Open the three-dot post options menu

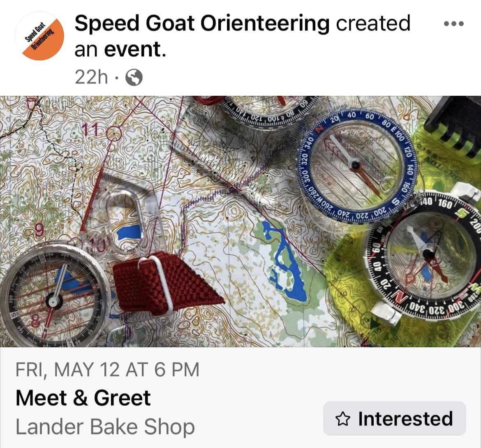click(454, 23)
